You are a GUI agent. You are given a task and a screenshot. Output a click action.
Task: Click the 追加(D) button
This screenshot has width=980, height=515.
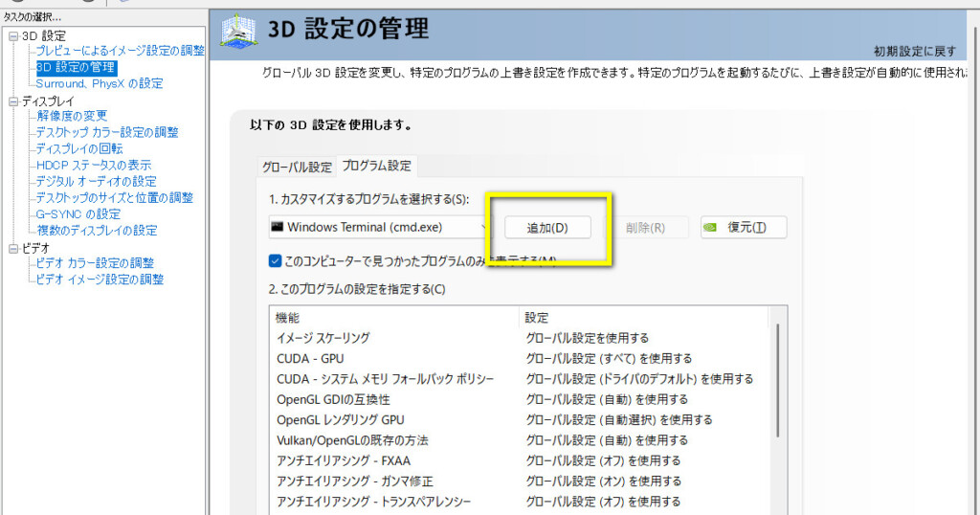click(547, 228)
